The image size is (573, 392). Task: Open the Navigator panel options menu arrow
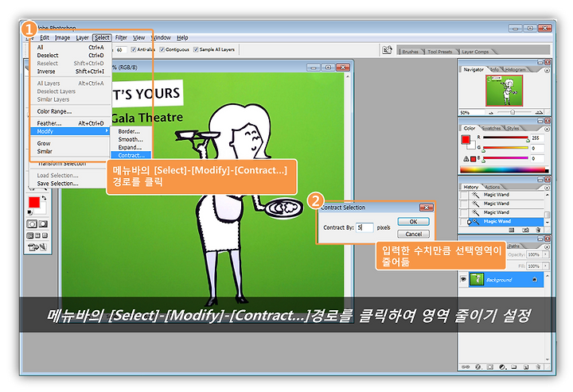point(547,71)
